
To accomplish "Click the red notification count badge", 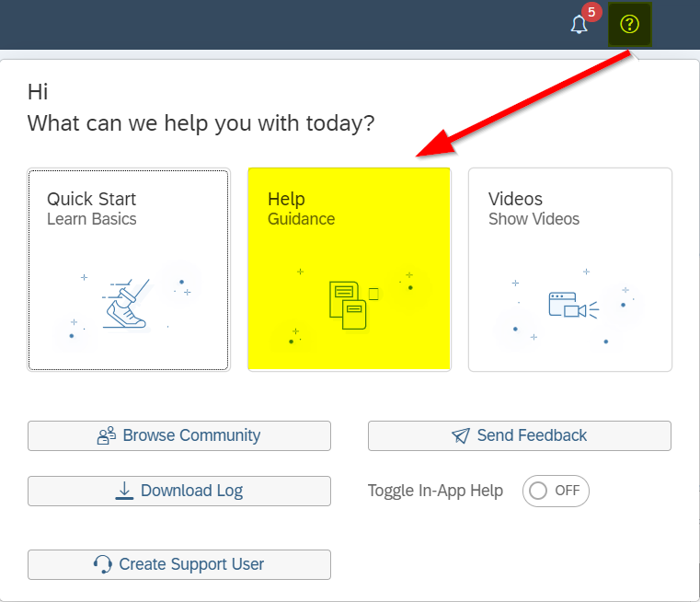I will [x=591, y=12].
